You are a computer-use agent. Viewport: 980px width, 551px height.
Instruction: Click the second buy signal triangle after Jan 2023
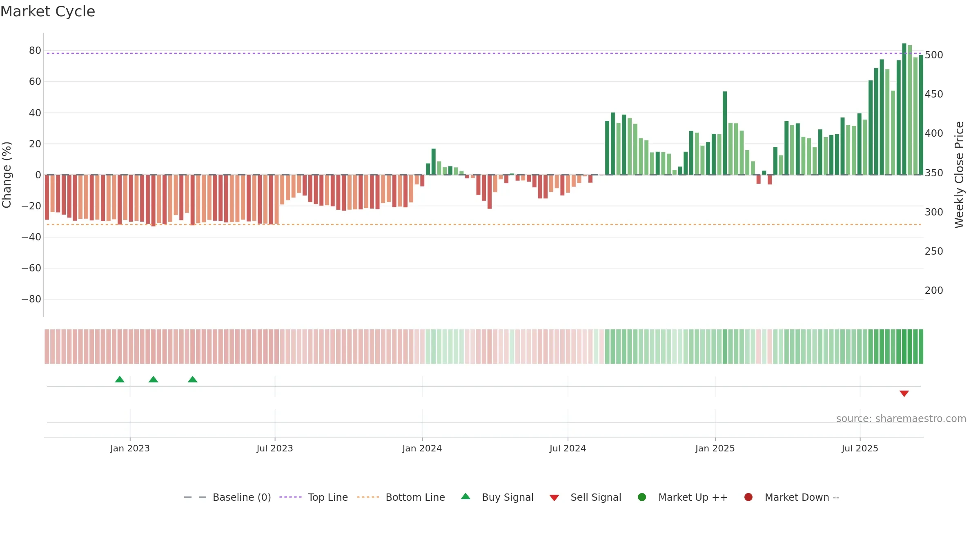(x=154, y=380)
